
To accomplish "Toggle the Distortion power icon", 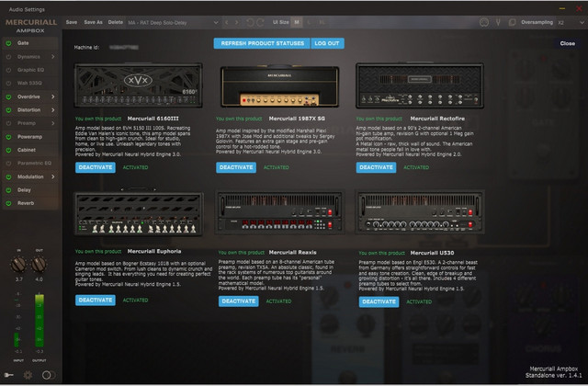I will click(x=8, y=110).
